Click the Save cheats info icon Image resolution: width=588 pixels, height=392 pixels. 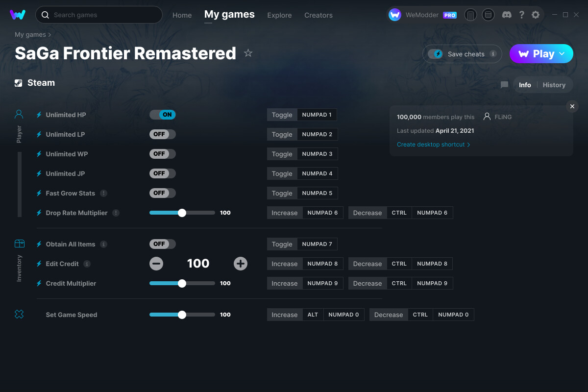click(493, 54)
